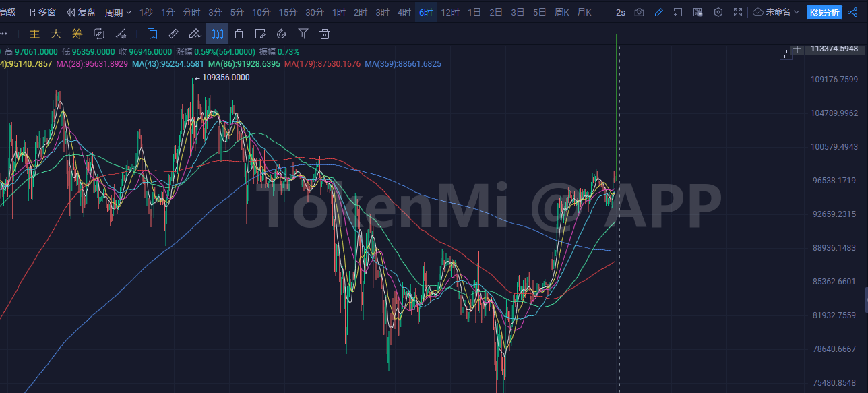The height and width of the screenshot is (393, 868).
Task: Share the chart
Action: tap(852, 12)
